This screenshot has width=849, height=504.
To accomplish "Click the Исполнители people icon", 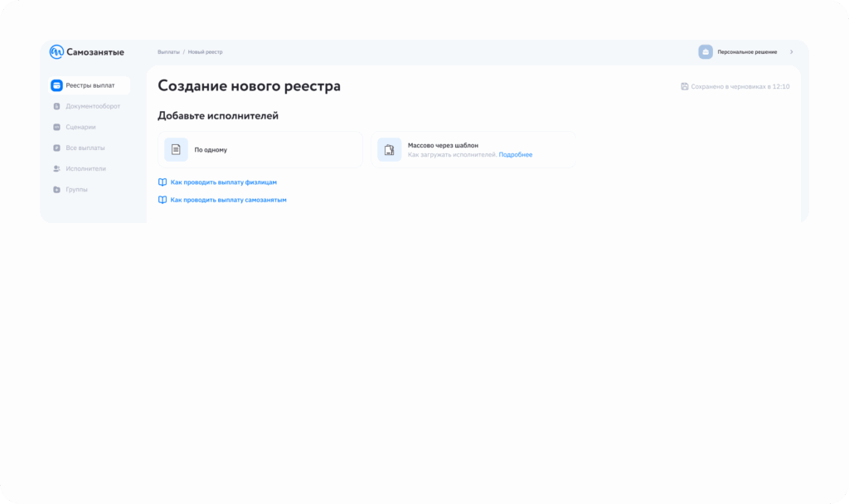I will 56,168.
